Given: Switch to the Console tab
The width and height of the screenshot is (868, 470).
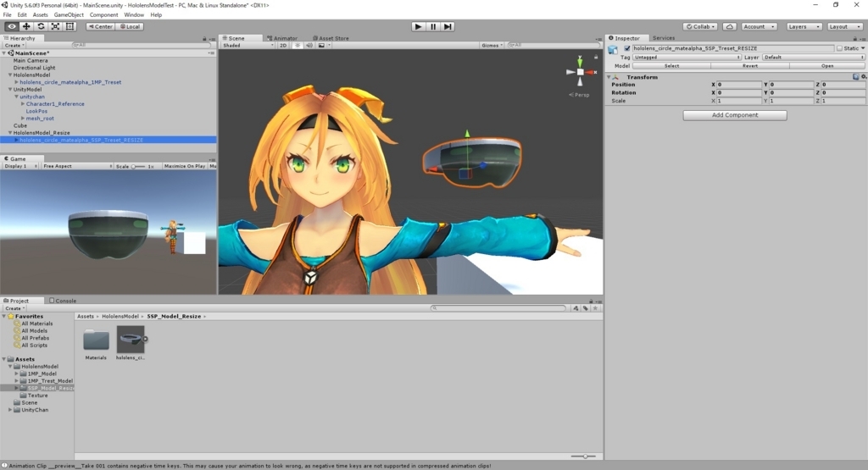Looking at the screenshot, I should 63,301.
